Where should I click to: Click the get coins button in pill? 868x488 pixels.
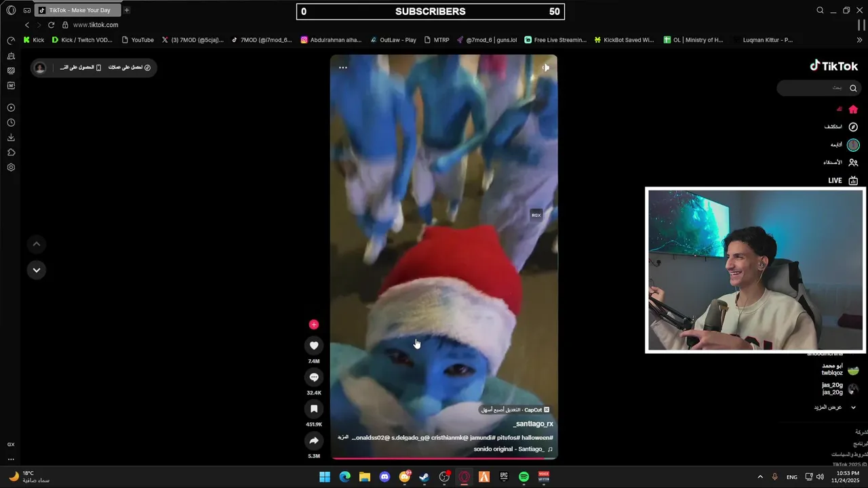[130, 68]
